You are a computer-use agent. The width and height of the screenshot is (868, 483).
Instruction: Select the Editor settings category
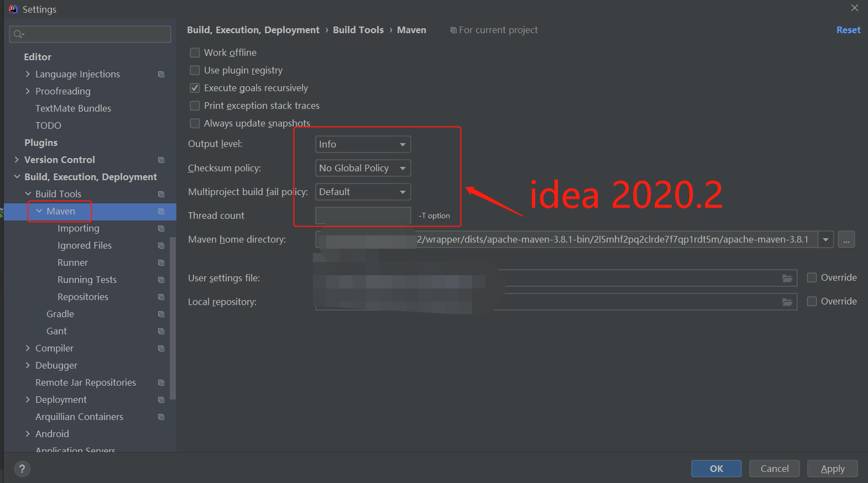click(x=38, y=57)
